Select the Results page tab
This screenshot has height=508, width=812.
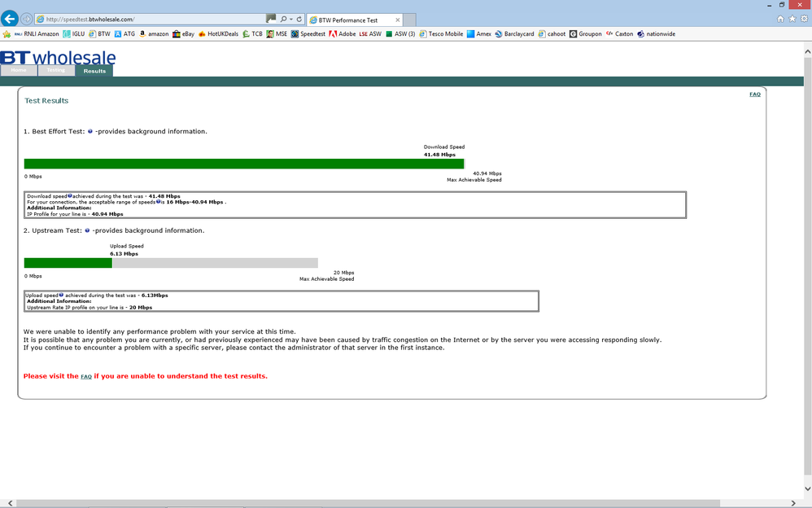[94, 71]
